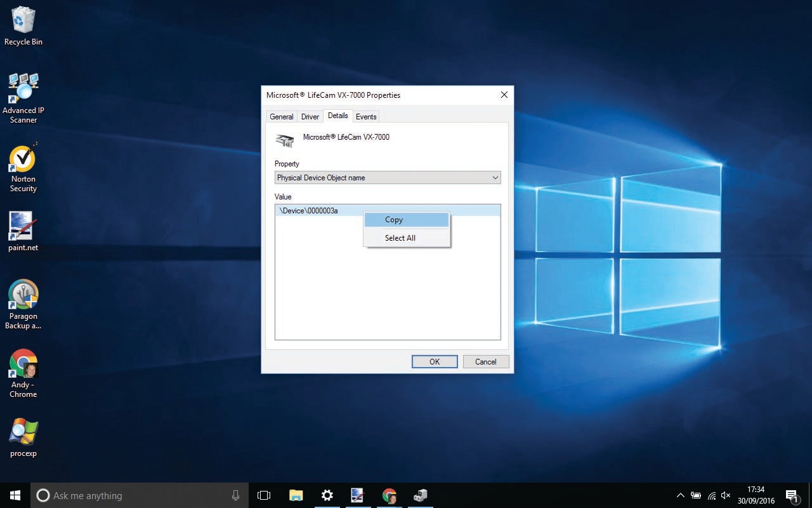Switch to the General tab
812x508 pixels.
[x=282, y=117]
